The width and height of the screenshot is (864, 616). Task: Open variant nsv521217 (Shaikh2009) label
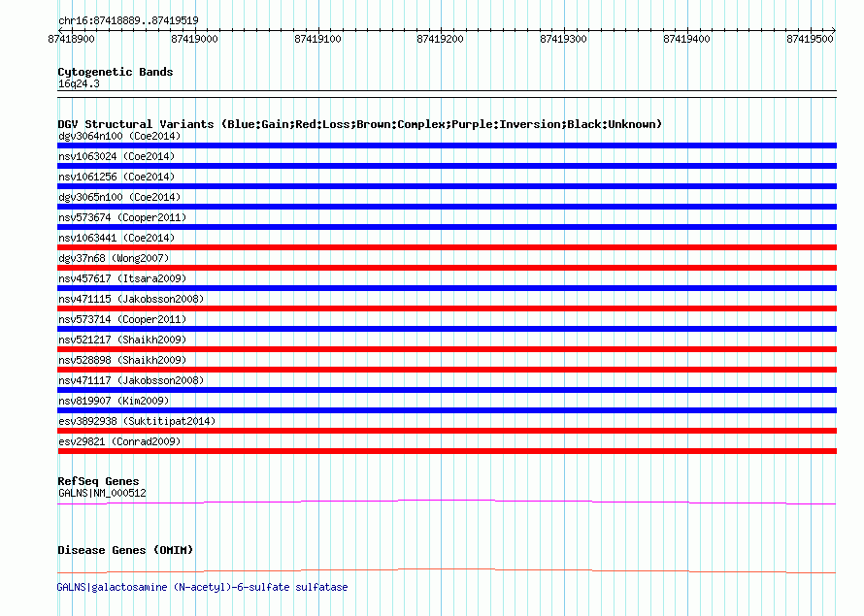pos(122,340)
